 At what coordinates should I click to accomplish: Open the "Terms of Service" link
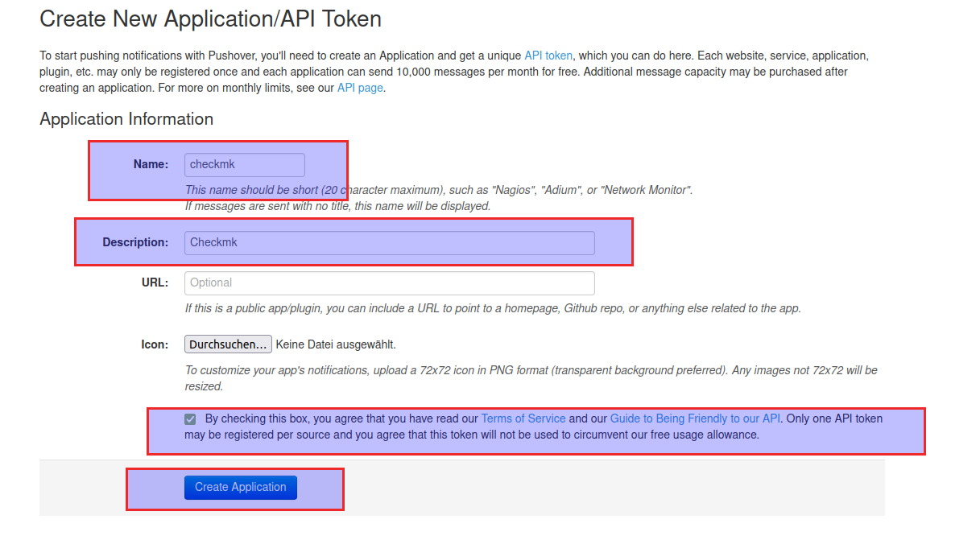(523, 418)
